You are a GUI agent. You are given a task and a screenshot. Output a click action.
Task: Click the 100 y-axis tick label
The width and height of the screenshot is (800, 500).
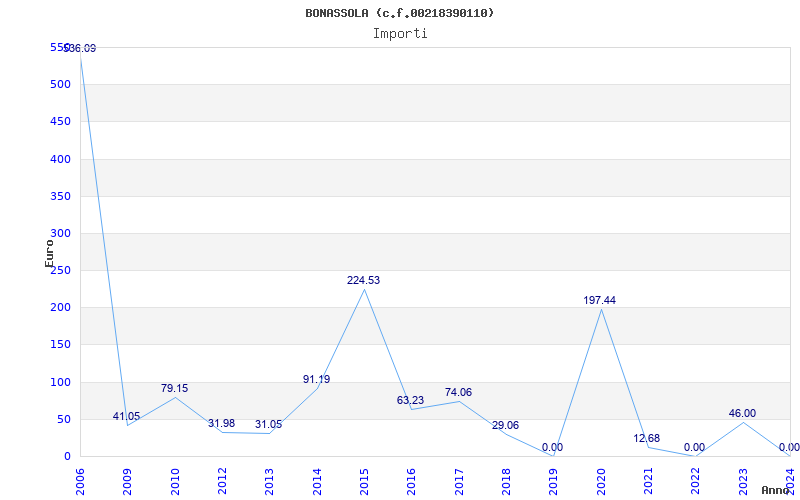coord(60,382)
